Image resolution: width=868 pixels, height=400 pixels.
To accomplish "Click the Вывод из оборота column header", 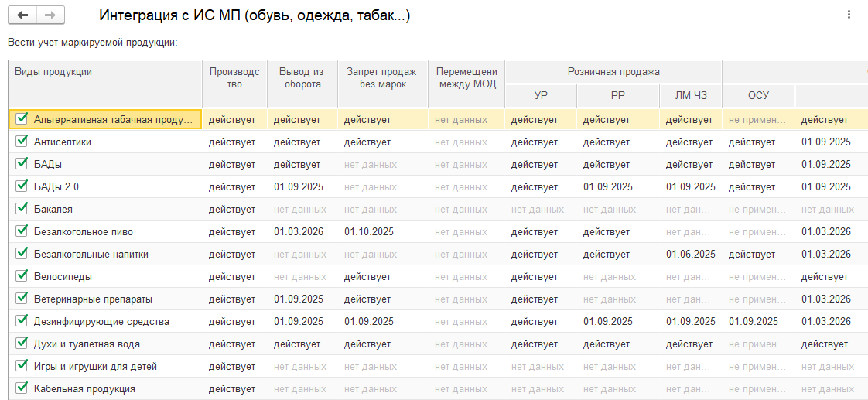I will coord(302,77).
